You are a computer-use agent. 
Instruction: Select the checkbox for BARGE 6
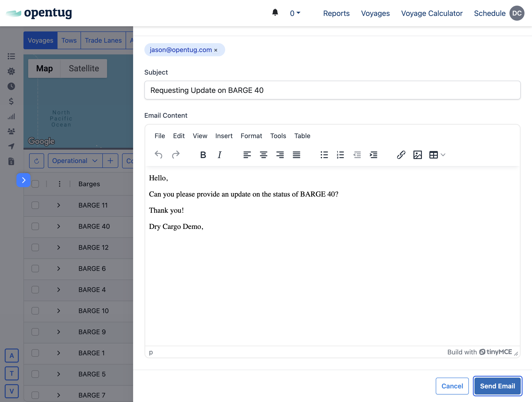(35, 269)
